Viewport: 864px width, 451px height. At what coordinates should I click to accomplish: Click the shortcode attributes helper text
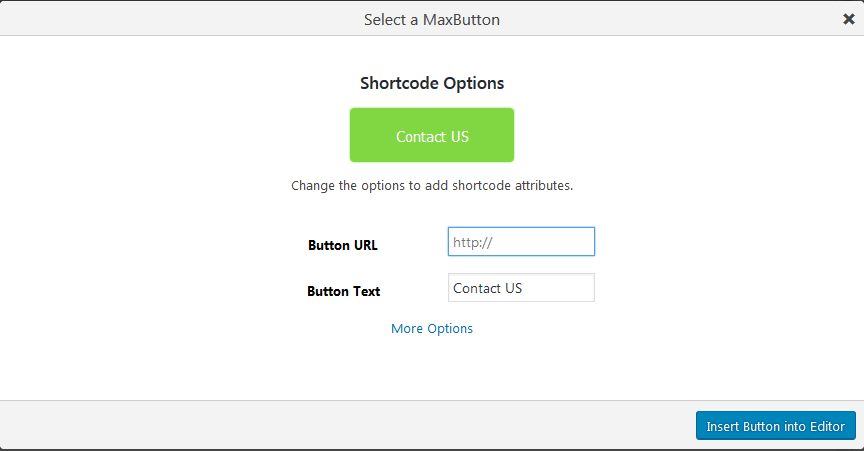point(432,186)
